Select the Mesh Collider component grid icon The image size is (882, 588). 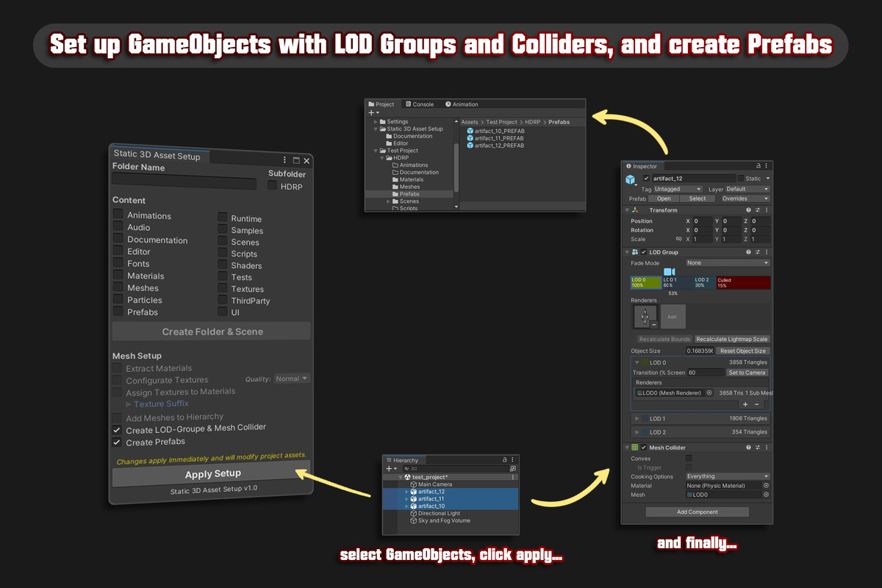(635, 448)
